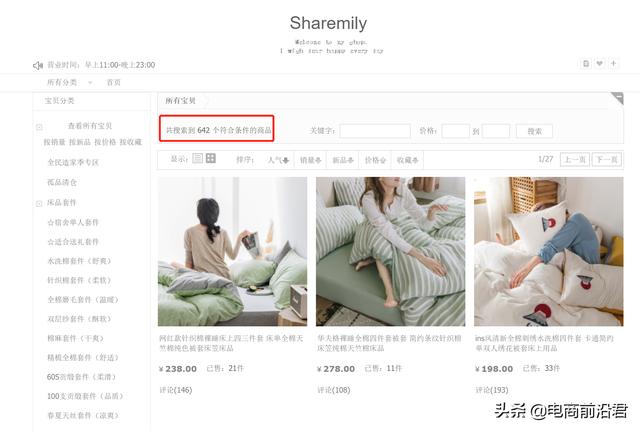
Task: Toggle sort by 收藏 favorites
Action: 407,160
